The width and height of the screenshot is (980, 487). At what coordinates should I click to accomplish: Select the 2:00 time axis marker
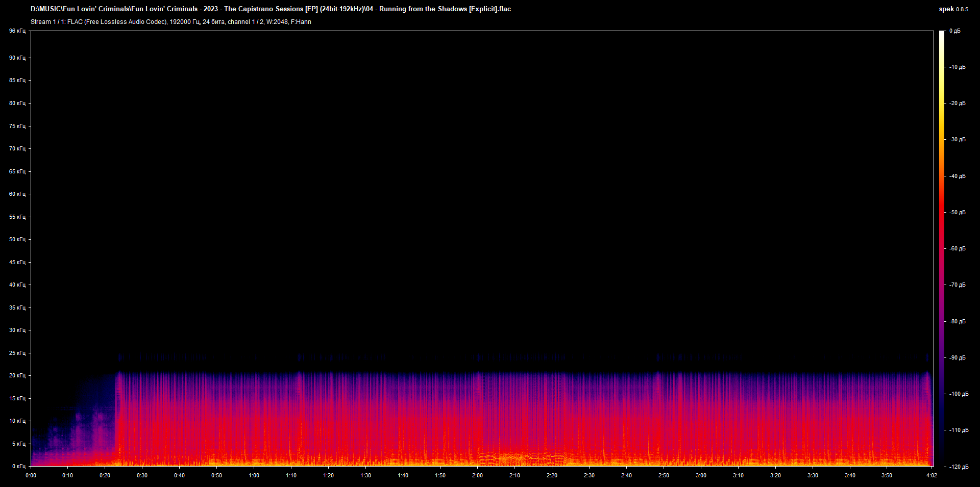tap(477, 476)
